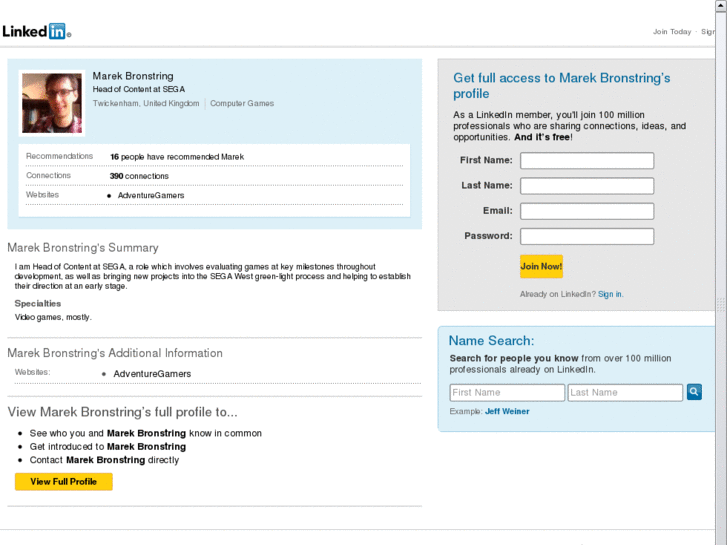
Task: Click the Name Search magnifier button
Action: click(694, 392)
